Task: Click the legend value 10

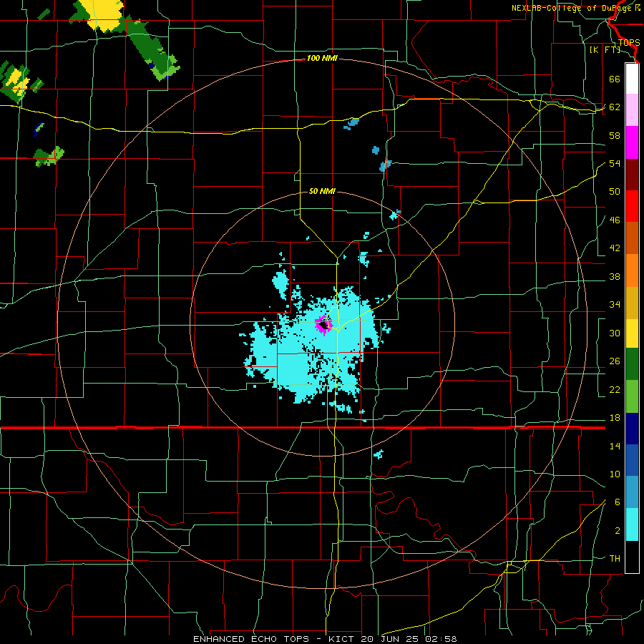Action: coord(615,474)
